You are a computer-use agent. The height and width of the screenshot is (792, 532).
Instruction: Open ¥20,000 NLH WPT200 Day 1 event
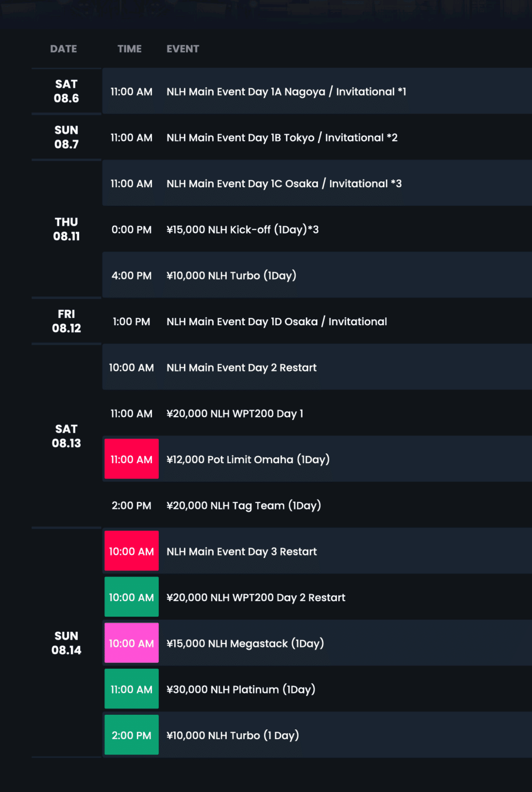point(235,414)
